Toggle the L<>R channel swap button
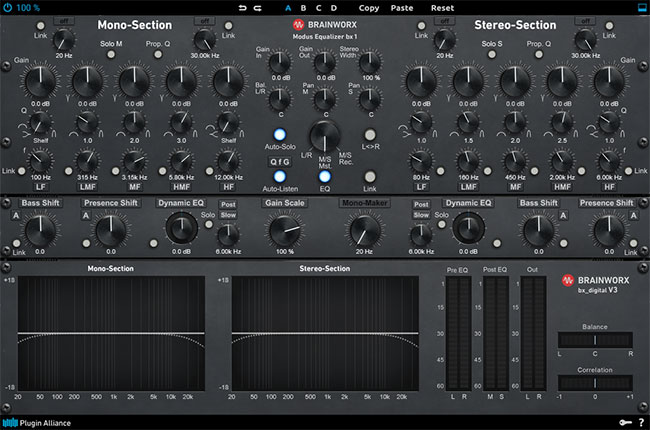The height and width of the screenshot is (430, 650). [370, 135]
